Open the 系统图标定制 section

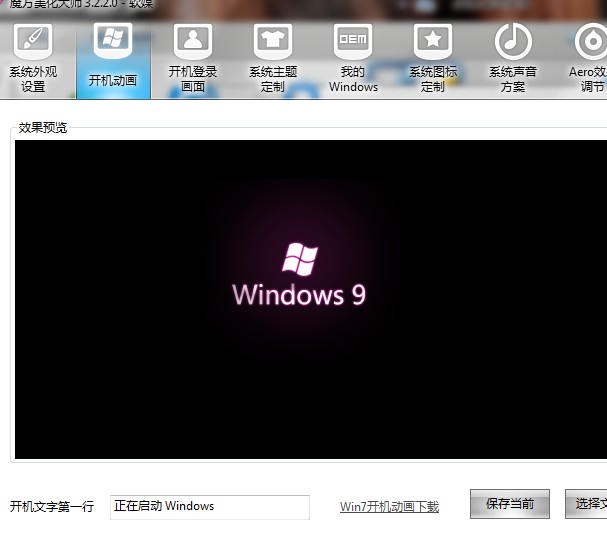pyautogui.click(x=433, y=59)
